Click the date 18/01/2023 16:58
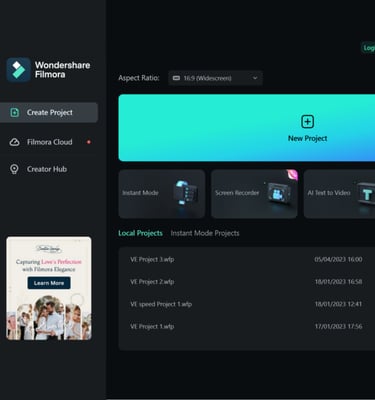Image resolution: width=375 pixels, height=400 pixels. 338,282
